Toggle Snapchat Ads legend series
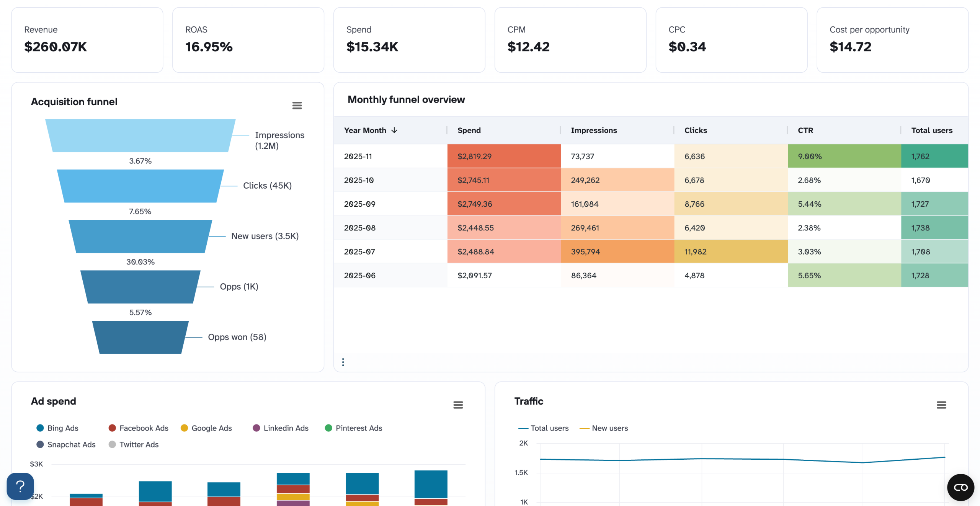 point(66,444)
